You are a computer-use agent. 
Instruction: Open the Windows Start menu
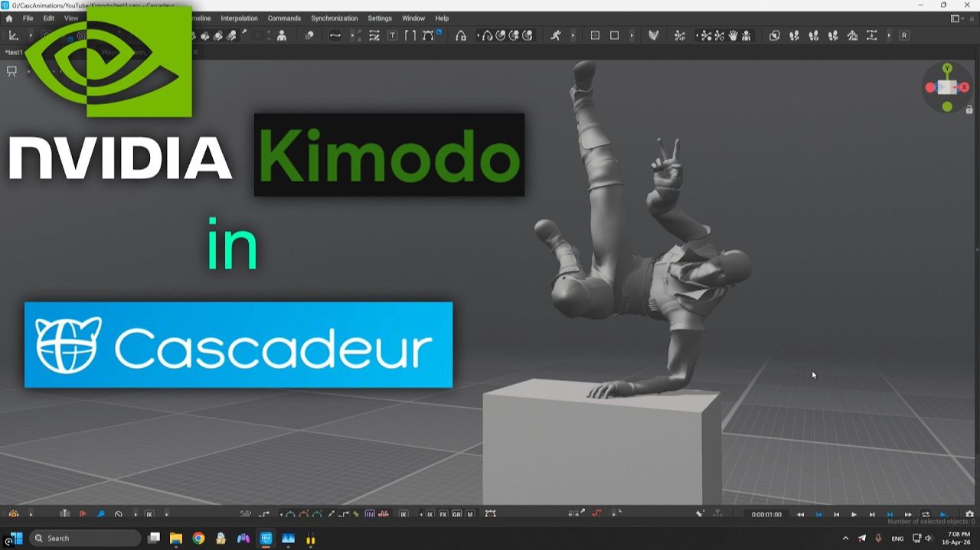coord(16,539)
